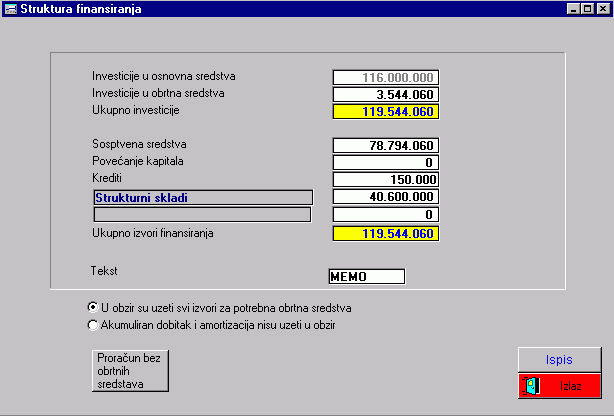The image size is (614, 416).
Task: Click the window system menu icon
Action: [x=10, y=9]
